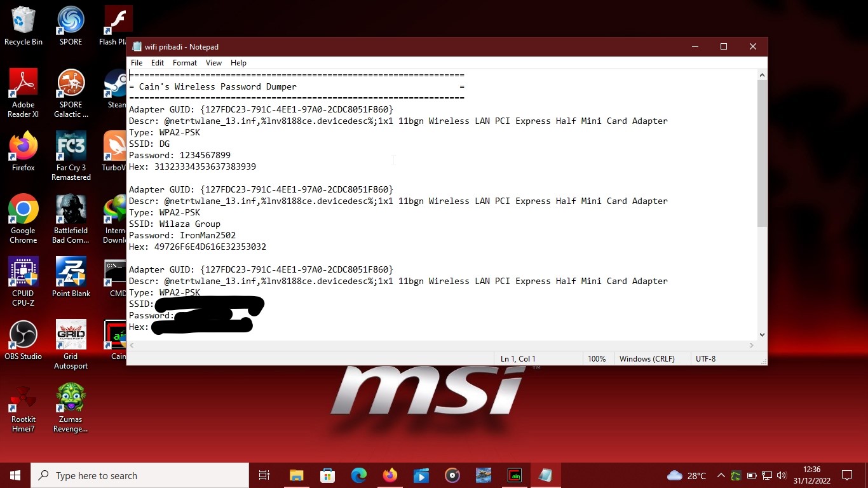Open the Flash Player desktop icon

116,26
